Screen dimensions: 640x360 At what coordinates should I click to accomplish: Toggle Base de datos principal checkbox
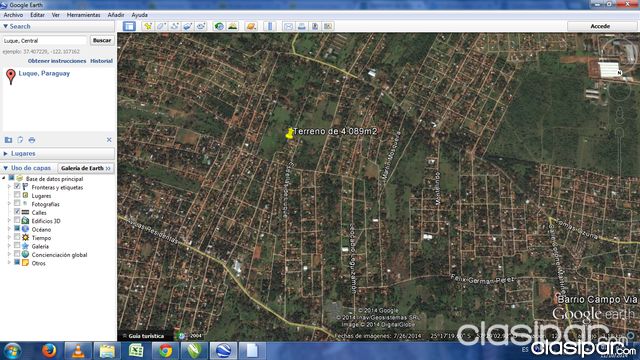(x=11, y=178)
